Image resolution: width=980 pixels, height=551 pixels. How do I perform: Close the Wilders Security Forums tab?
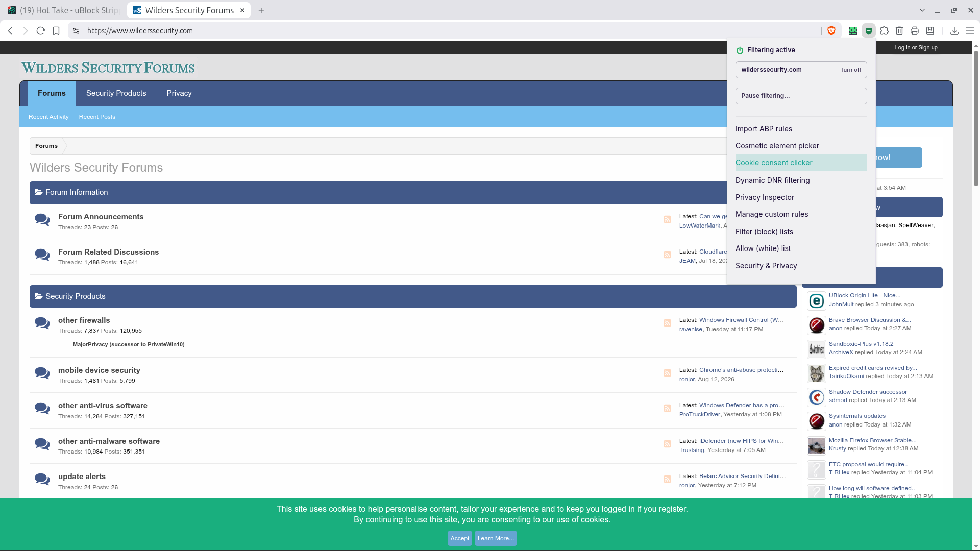242,10
